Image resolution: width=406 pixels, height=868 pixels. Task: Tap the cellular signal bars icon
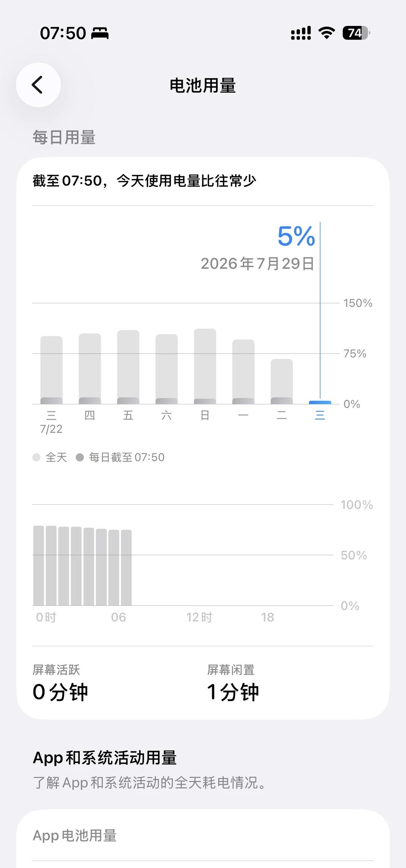[x=301, y=33]
